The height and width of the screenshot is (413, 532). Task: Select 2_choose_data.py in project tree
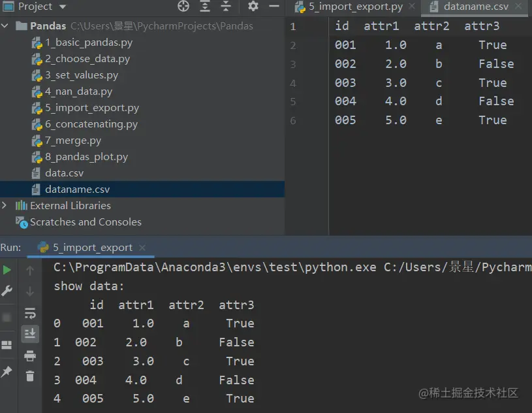[87, 59]
